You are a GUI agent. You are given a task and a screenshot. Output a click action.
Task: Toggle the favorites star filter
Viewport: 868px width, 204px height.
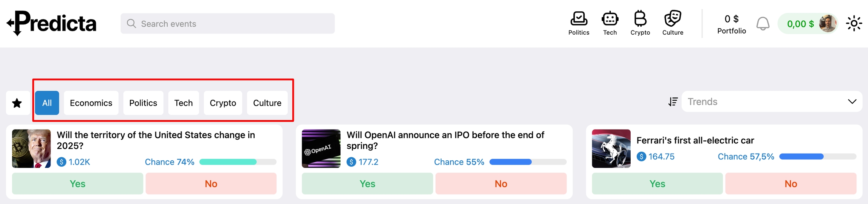pos(17,103)
